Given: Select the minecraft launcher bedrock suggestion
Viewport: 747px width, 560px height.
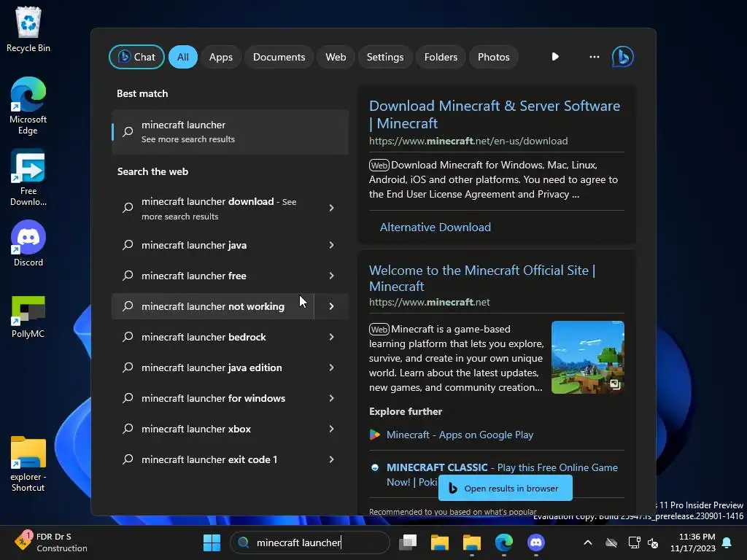Looking at the screenshot, I should click(x=212, y=337).
